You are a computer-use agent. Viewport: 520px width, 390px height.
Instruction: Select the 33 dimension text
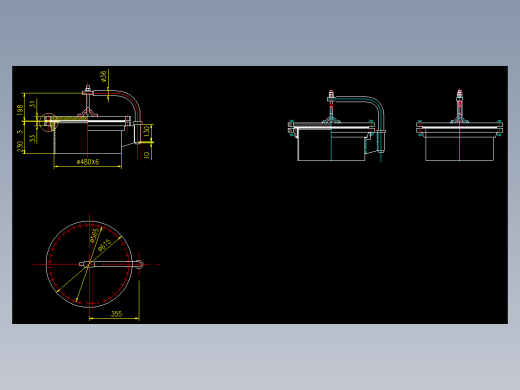[33, 138]
